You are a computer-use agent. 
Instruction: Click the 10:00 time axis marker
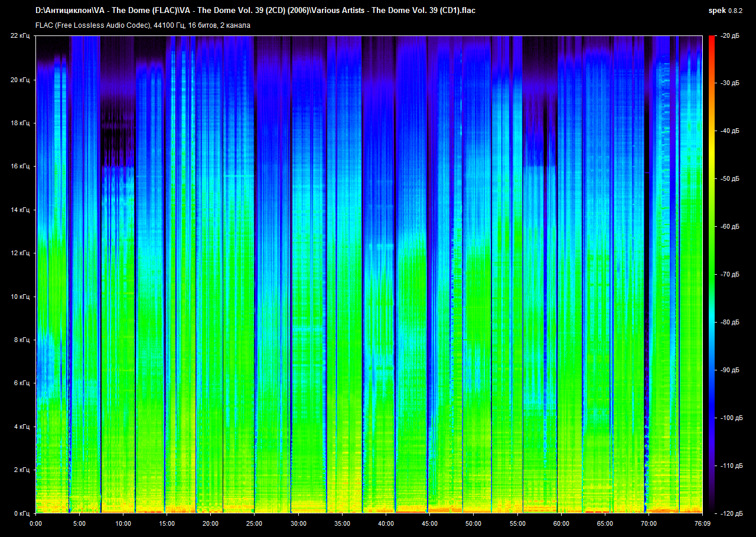pyautogui.click(x=123, y=523)
